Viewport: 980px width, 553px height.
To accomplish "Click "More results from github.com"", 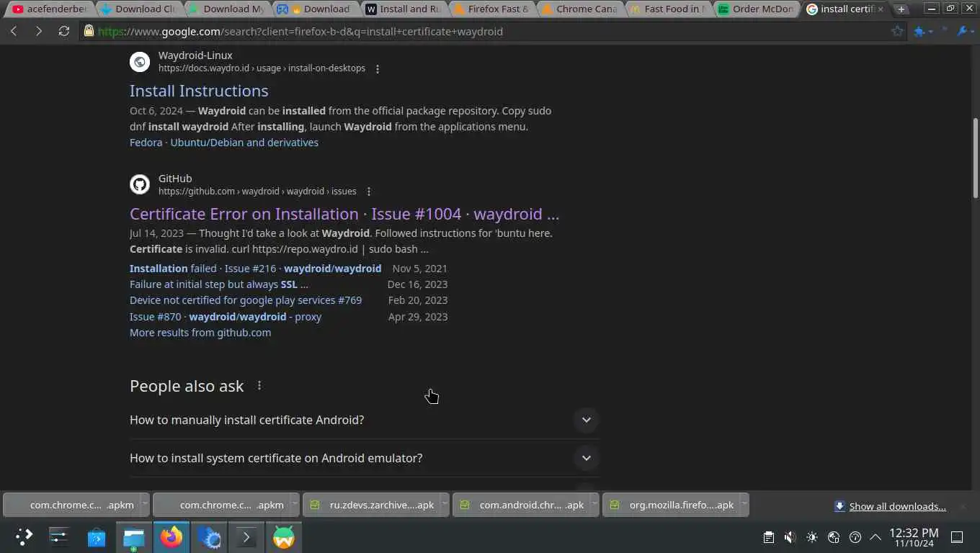I will (200, 333).
